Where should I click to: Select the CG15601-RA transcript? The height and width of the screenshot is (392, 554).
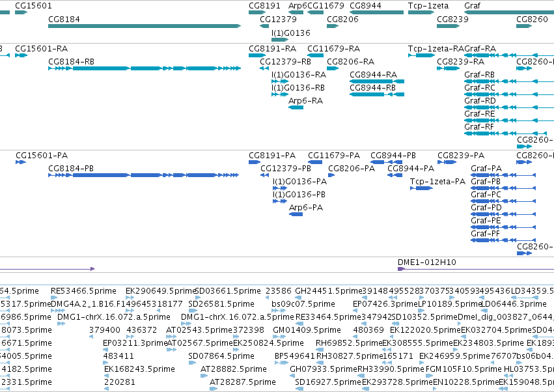coord(21,55)
